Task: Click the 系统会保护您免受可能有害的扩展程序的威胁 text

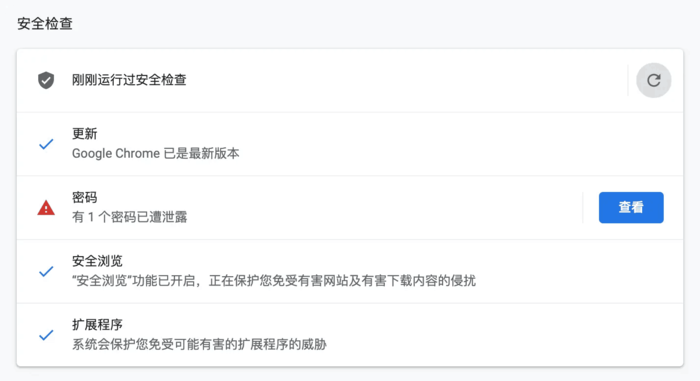Action: click(x=199, y=344)
